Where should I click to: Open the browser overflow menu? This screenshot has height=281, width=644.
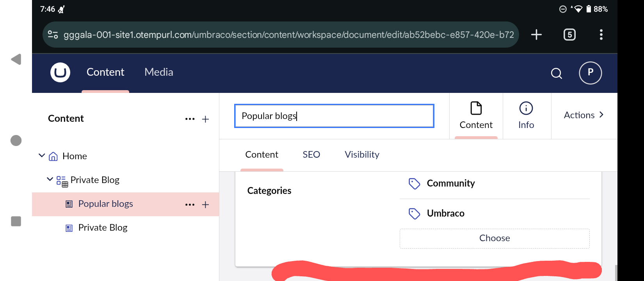(601, 34)
